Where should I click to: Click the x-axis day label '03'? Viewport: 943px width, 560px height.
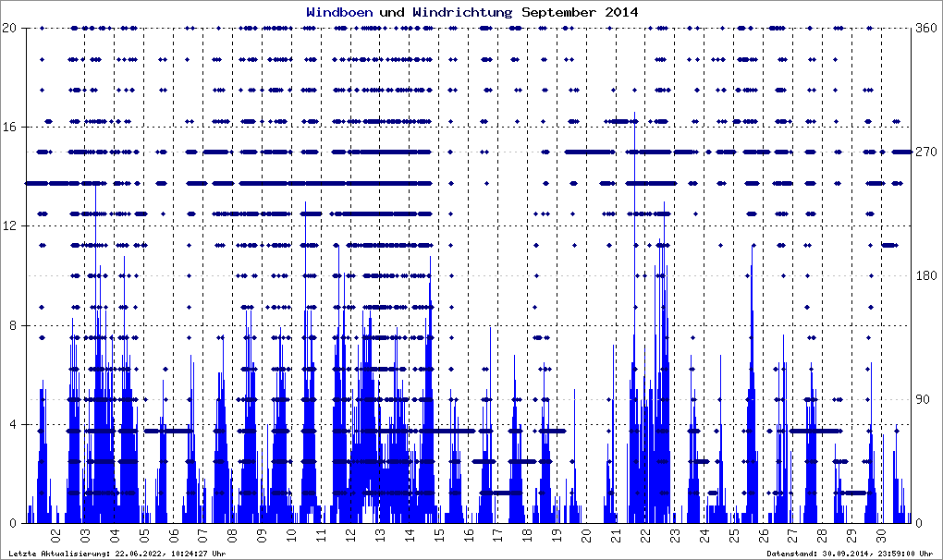[x=85, y=535]
